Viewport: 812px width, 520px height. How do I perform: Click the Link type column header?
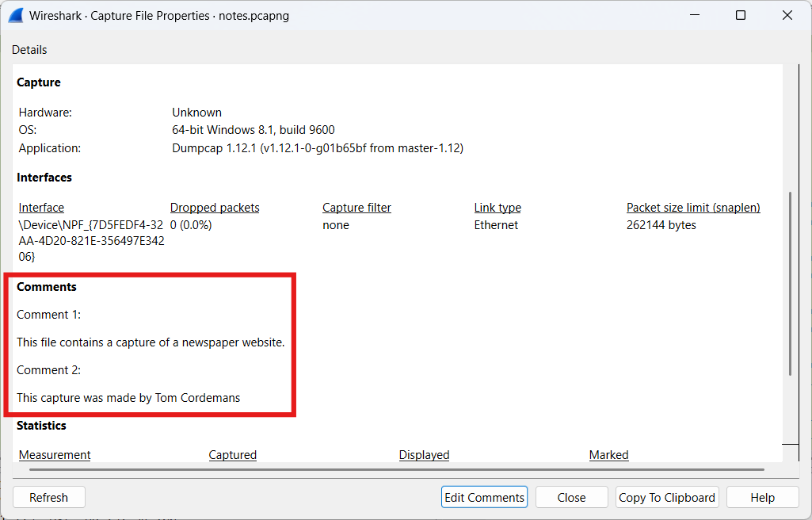coord(497,208)
